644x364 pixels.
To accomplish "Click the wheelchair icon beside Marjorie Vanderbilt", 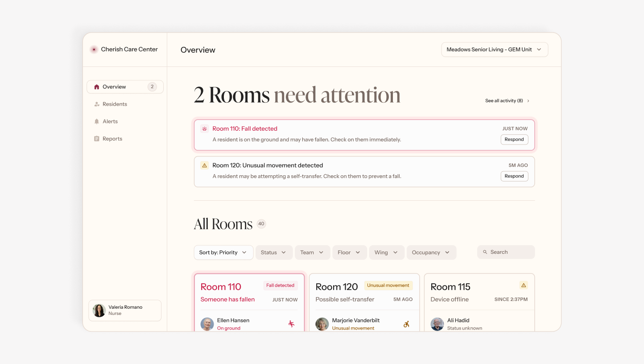I will tap(406, 324).
